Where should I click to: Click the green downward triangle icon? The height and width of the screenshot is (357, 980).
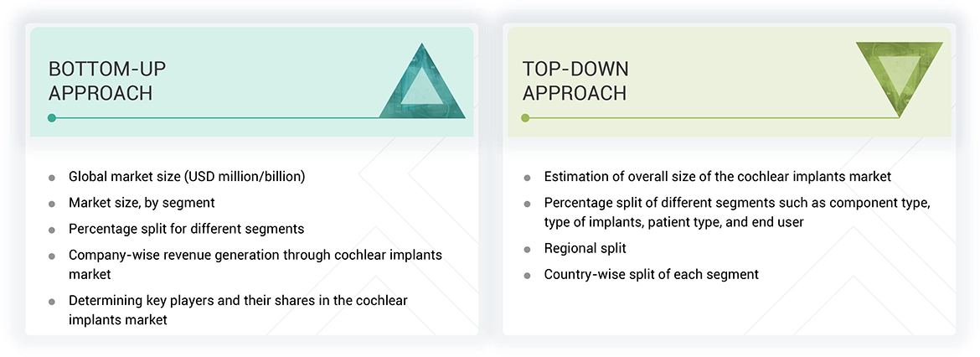click(899, 78)
